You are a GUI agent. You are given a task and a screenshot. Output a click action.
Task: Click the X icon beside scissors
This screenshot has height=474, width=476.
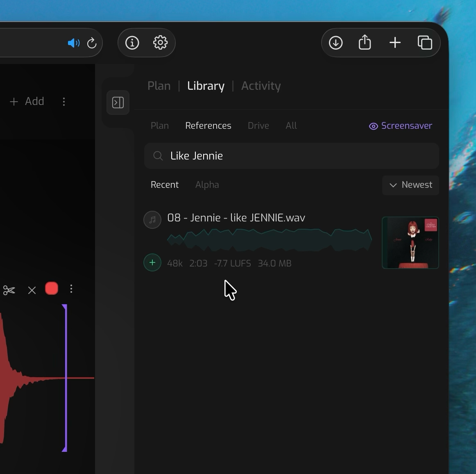point(32,290)
